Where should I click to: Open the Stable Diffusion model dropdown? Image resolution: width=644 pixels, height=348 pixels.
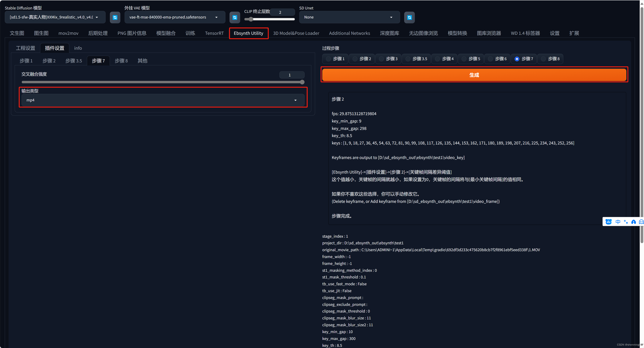[x=55, y=17]
